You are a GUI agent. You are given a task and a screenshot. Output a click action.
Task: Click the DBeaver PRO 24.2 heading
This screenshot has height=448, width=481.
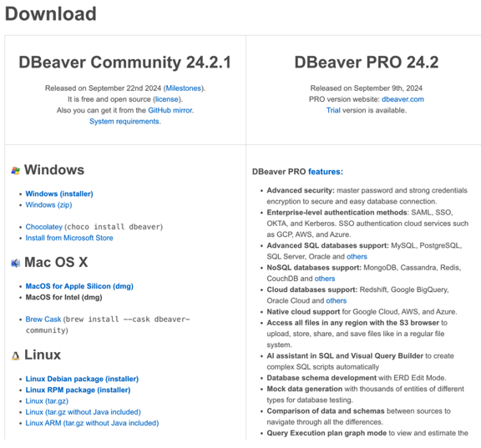(367, 63)
